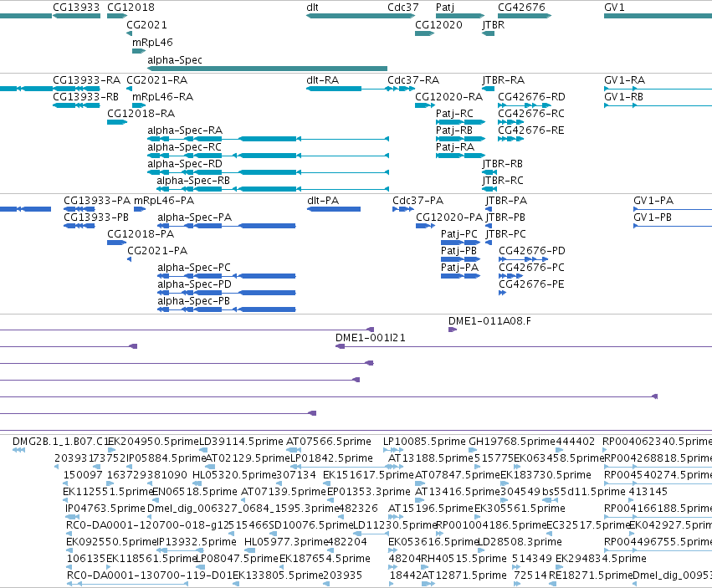The image size is (712, 588).
Task: Select the GH19768.5prime EST label
Action: pos(512,442)
